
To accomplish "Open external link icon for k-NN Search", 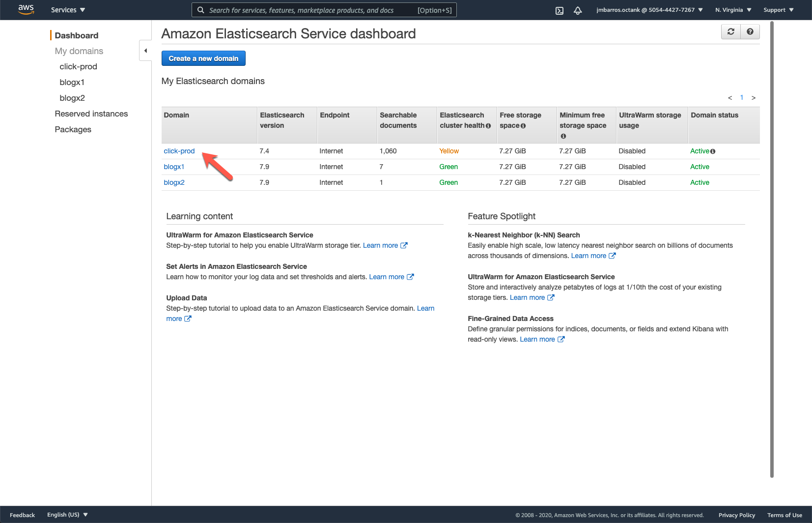I will tap(612, 256).
